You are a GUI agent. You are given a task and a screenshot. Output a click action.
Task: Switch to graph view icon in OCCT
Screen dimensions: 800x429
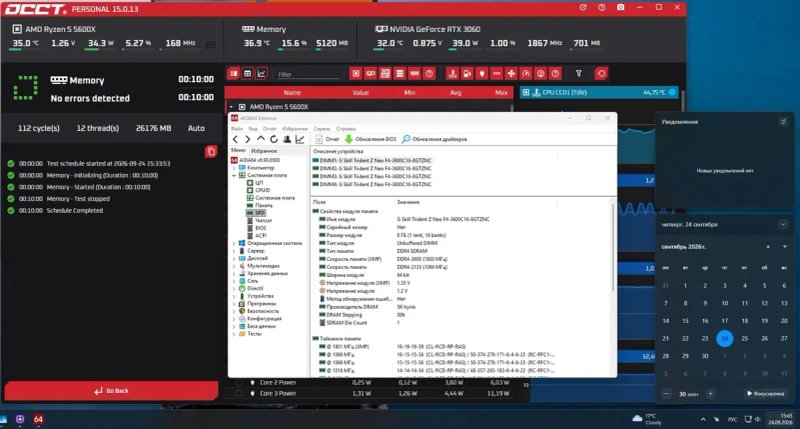[x=261, y=74]
